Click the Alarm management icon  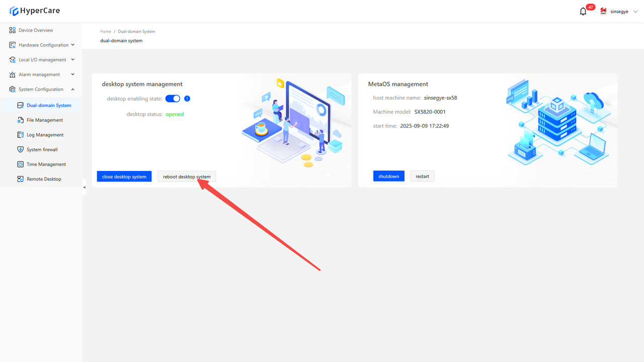(13, 74)
